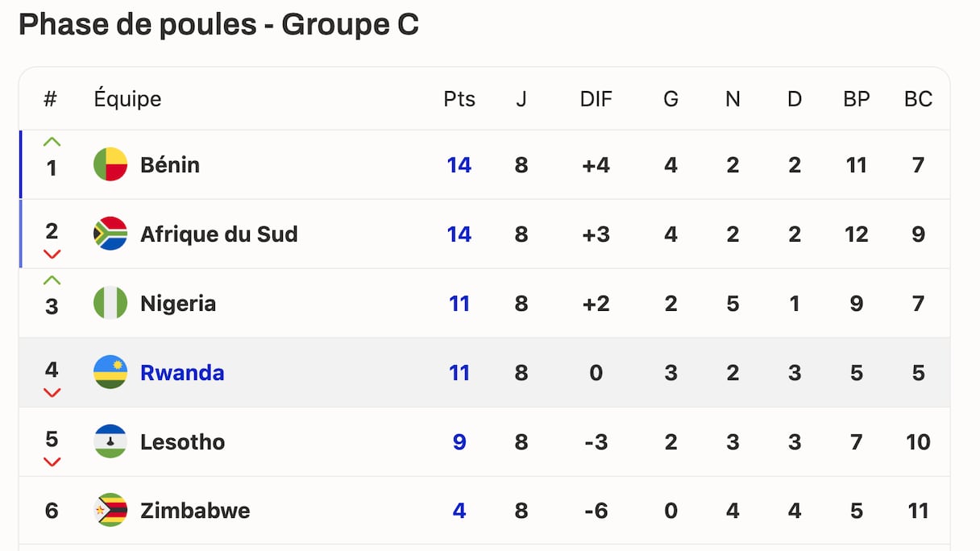Click red down arrow under Rwanda rank
This screenshot has height=551, width=980.
[52, 393]
